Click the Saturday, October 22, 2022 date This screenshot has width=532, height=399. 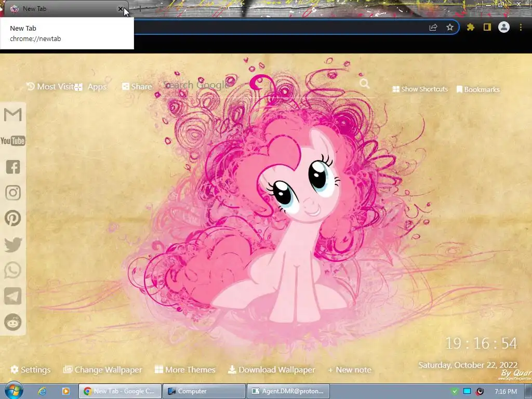(x=468, y=365)
